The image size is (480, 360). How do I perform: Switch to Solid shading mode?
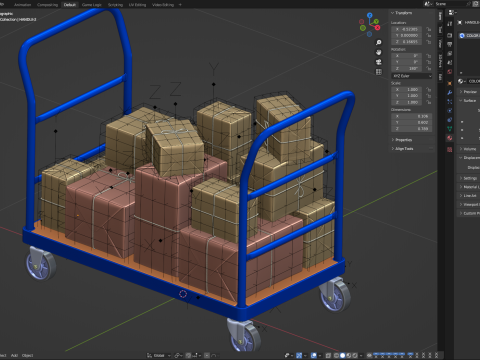tap(342, 355)
